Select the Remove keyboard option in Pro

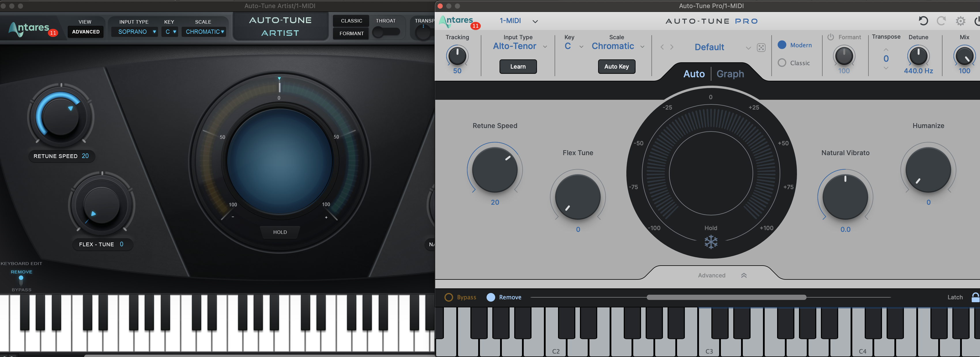point(491,297)
